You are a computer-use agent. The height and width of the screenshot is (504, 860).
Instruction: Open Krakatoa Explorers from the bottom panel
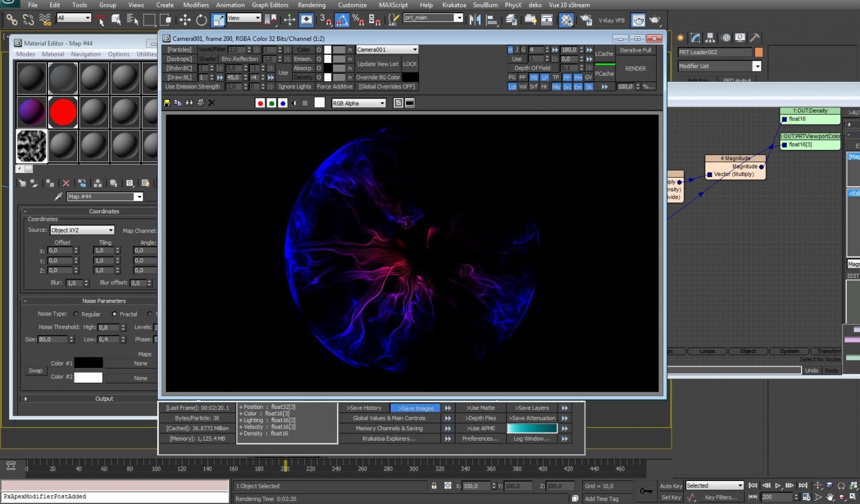click(390, 438)
